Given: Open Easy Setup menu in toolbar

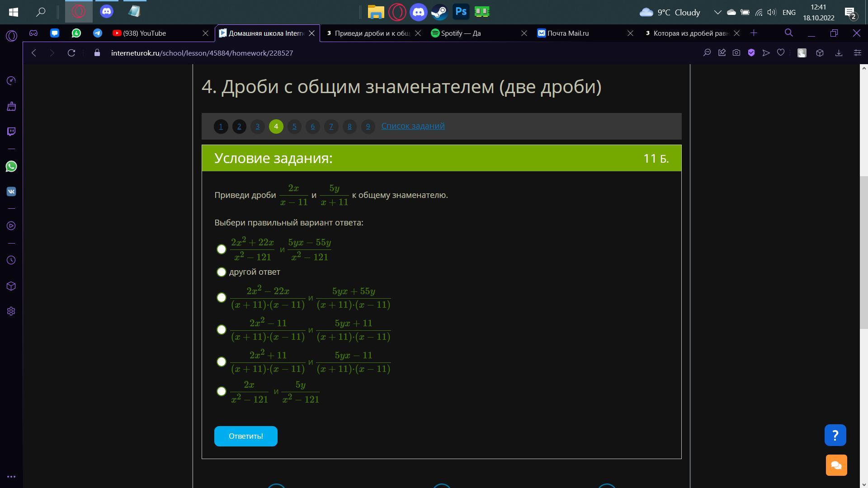Looking at the screenshot, I should 857,53.
